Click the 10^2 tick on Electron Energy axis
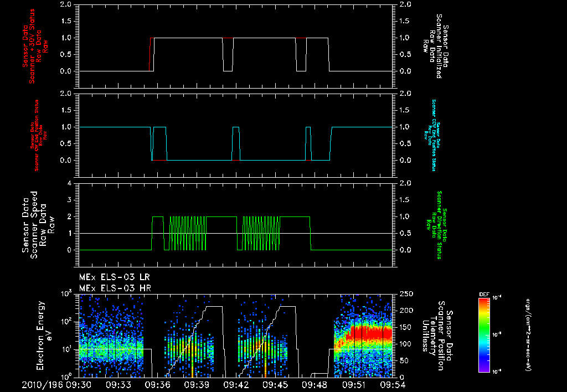The height and width of the screenshot is (392, 567). (65, 321)
